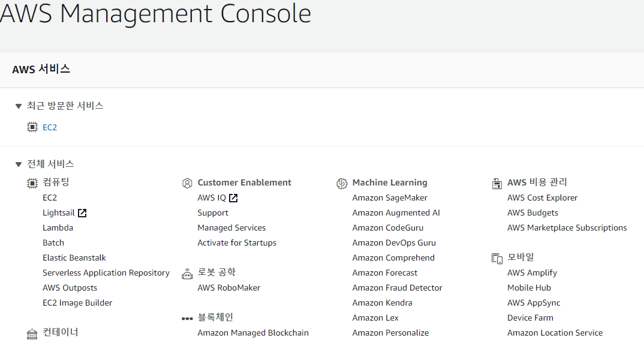Screen dimensions: 644x344
Task: Collapse the 전체 서비스 section
Action: click(18, 164)
